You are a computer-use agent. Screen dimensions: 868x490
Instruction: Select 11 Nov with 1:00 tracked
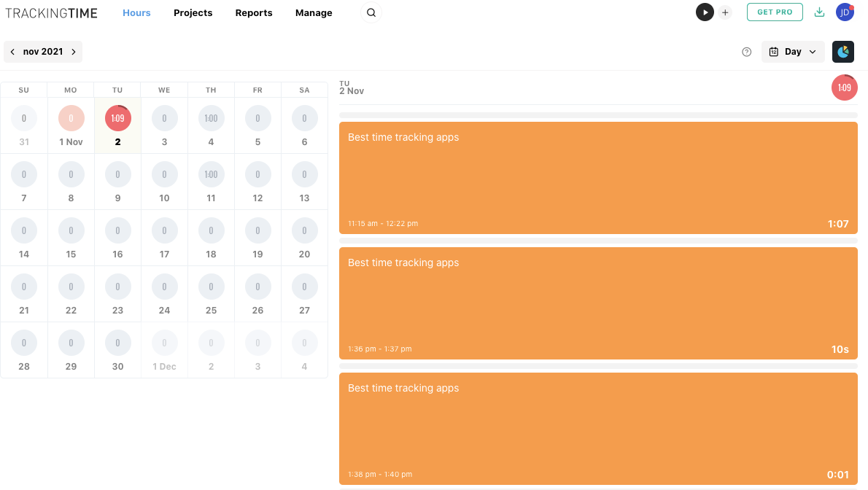211,182
